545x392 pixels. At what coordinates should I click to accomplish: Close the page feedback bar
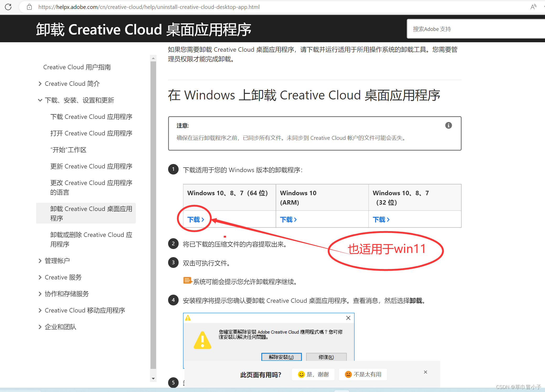pos(425,372)
